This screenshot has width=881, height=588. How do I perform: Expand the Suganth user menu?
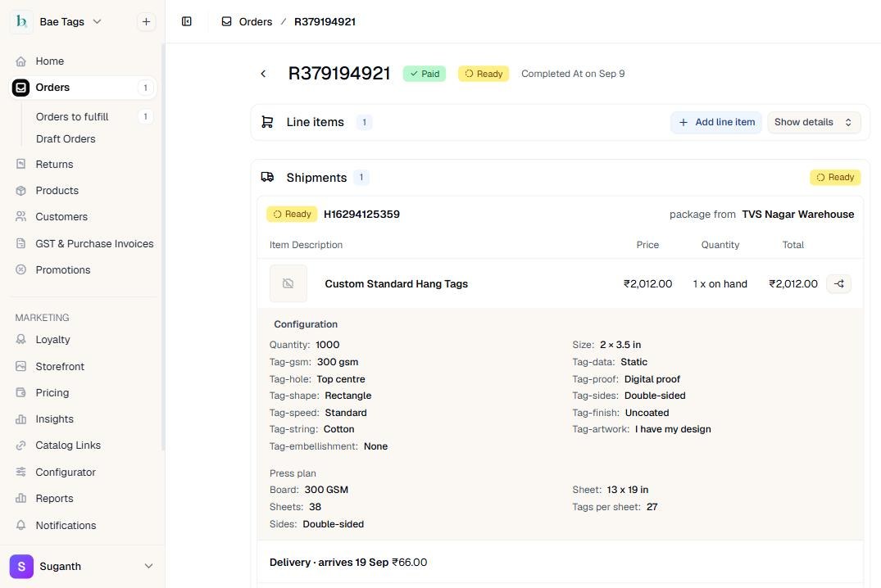(148, 566)
